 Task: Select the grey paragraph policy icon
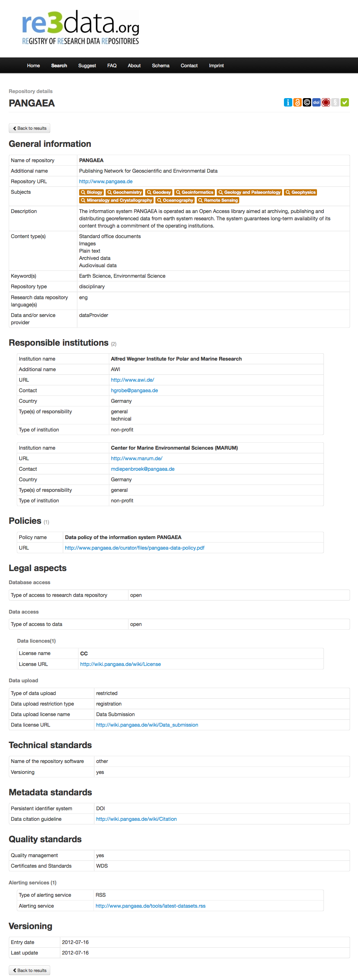[335, 103]
